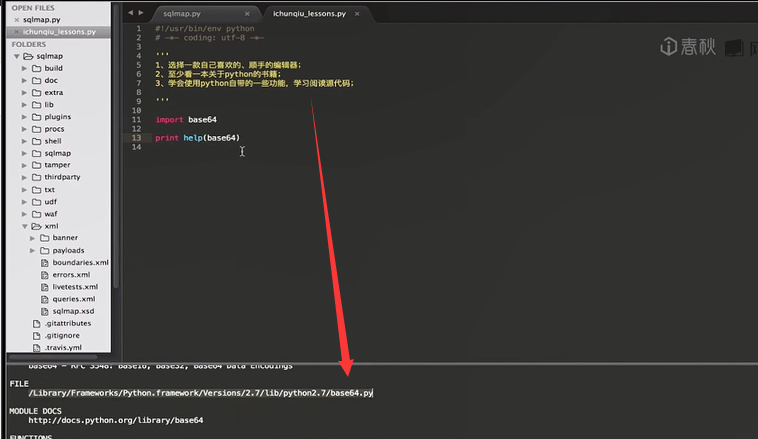
Task: Click the lib folder icon
Action: click(x=36, y=104)
